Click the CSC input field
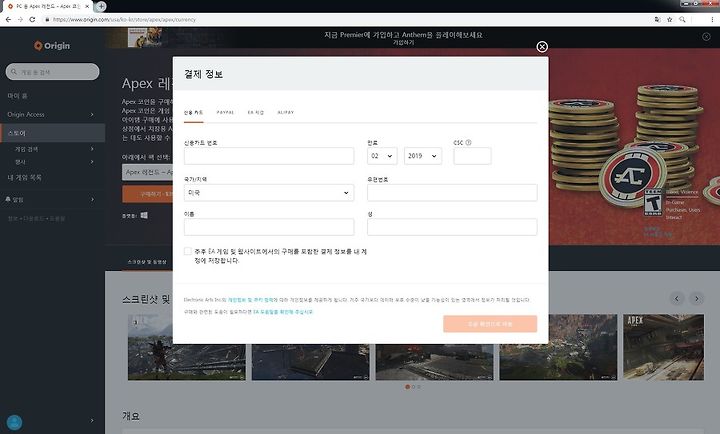The image size is (720, 434). (472, 156)
